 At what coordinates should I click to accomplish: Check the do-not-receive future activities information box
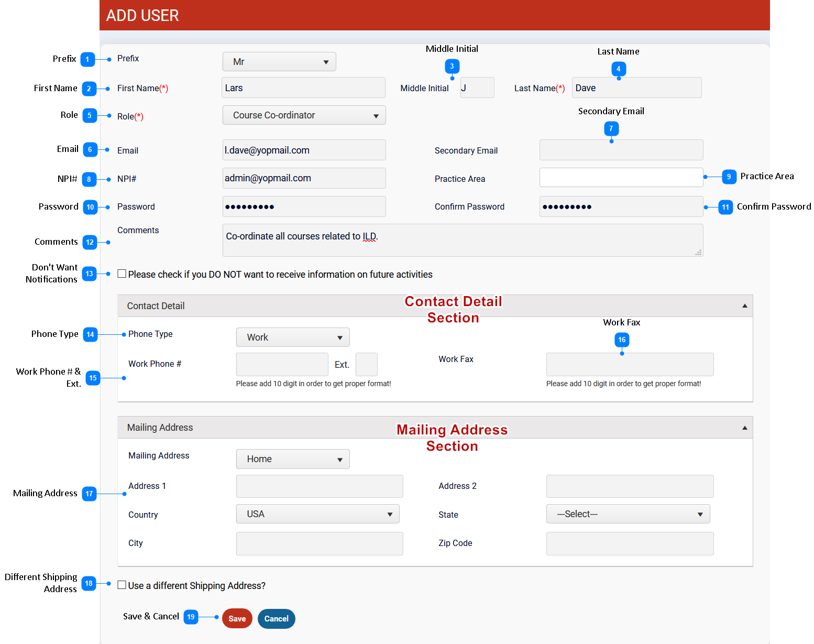coord(122,274)
